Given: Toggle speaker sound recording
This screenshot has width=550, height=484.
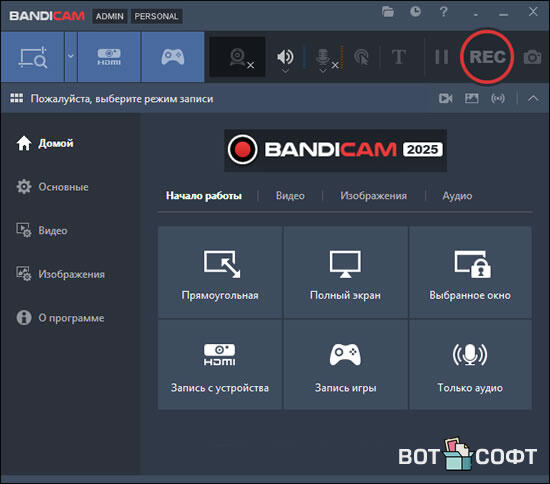Looking at the screenshot, I should tap(285, 56).
